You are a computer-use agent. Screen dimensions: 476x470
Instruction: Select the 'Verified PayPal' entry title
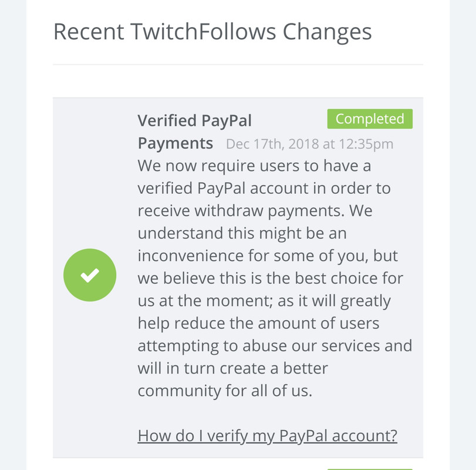[195, 120]
